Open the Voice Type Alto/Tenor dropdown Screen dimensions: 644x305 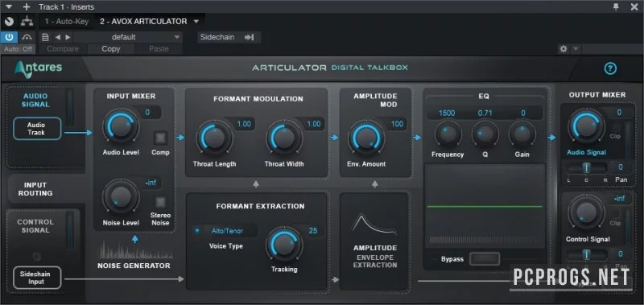pyautogui.click(x=225, y=231)
